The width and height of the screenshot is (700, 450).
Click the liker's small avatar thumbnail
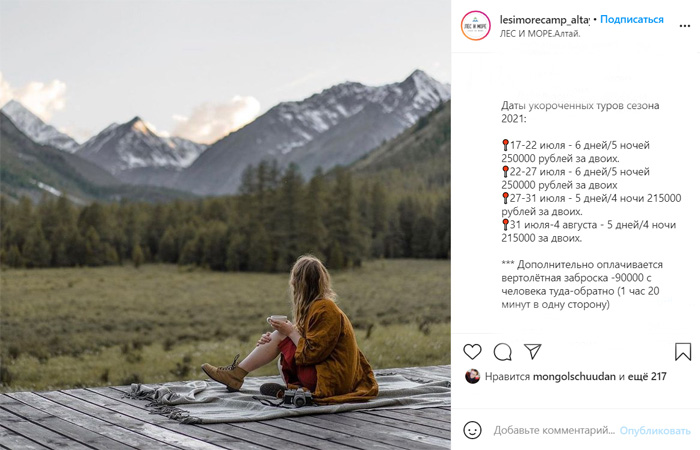tap(472, 376)
